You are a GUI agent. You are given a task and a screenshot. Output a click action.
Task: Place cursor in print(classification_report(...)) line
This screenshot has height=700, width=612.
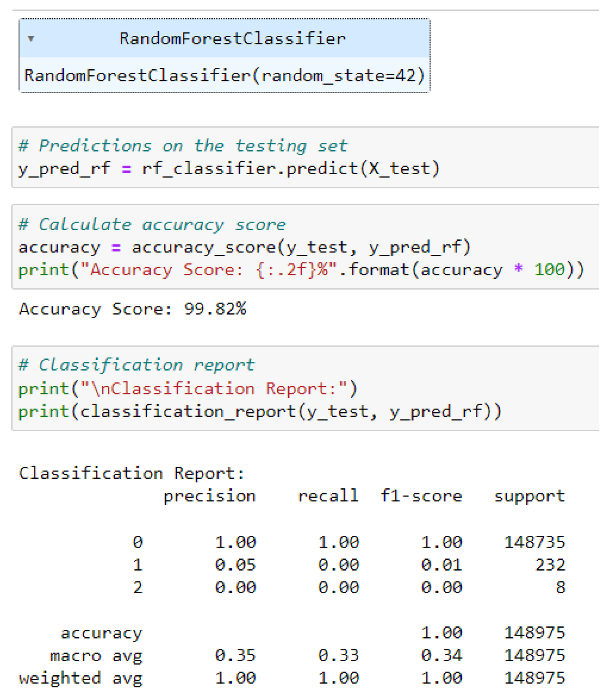259,411
